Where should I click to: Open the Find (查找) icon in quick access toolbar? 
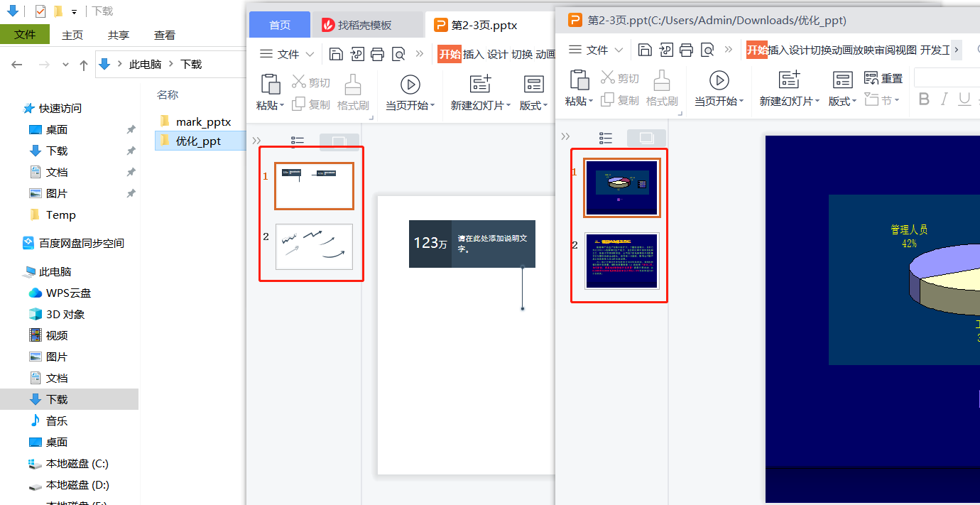[x=707, y=50]
